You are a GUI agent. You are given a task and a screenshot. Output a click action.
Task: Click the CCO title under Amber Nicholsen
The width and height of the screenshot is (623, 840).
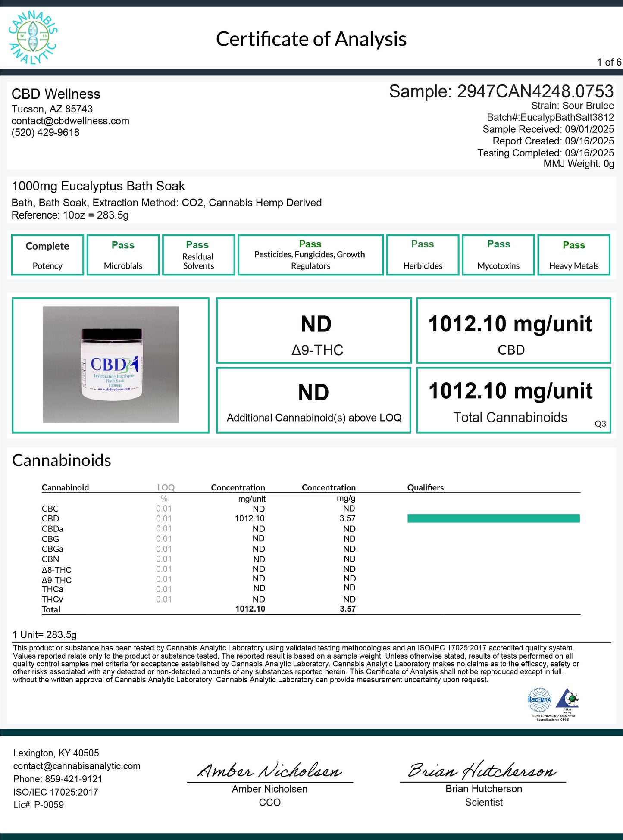pyautogui.click(x=270, y=802)
